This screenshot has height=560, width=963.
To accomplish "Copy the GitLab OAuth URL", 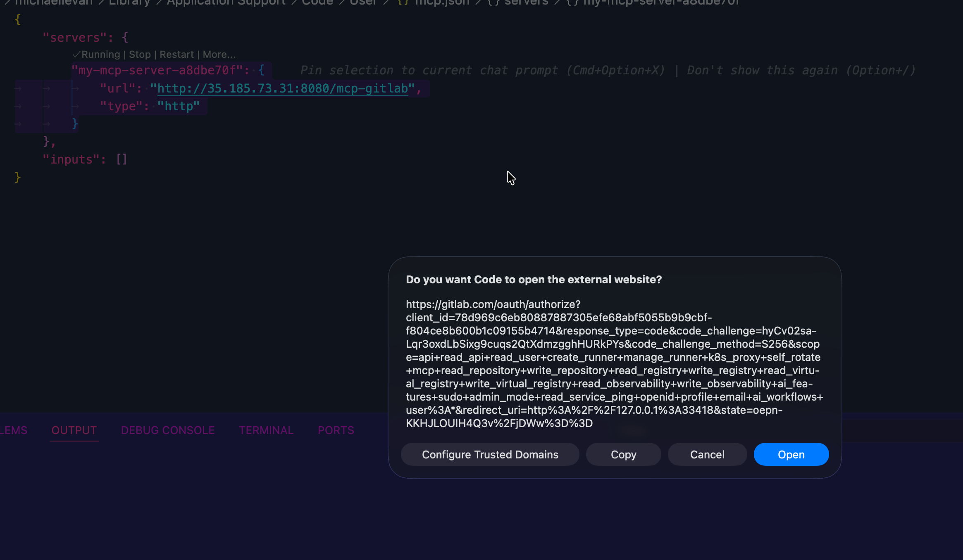I will [623, 455].
